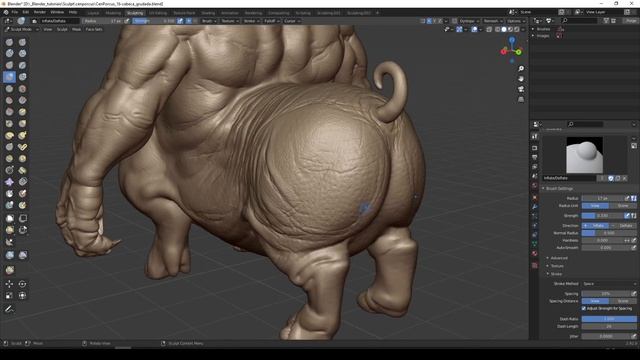640x360 pixels.
Task: Select the Clay brush tool
Action: 9,53
